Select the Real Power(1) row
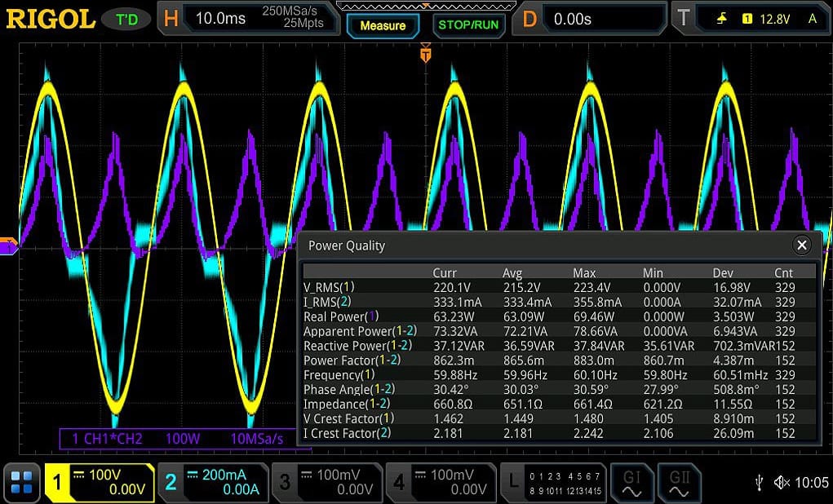This screenshot has height=504, width=833. coord(559,316)
